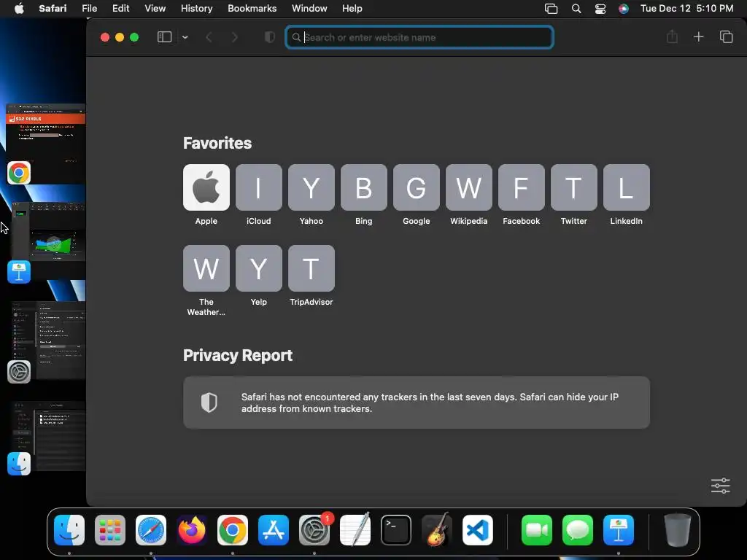Open the File menu
747x560 pixels.
[x=89, y=9]
